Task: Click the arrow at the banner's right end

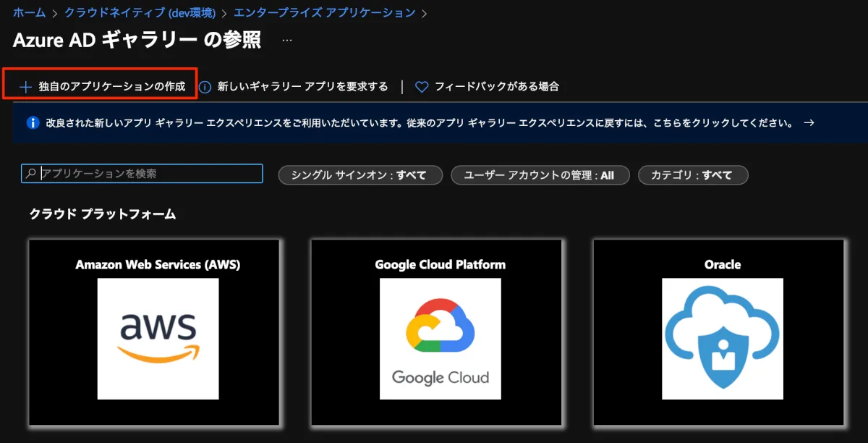Action: [809, 123]
